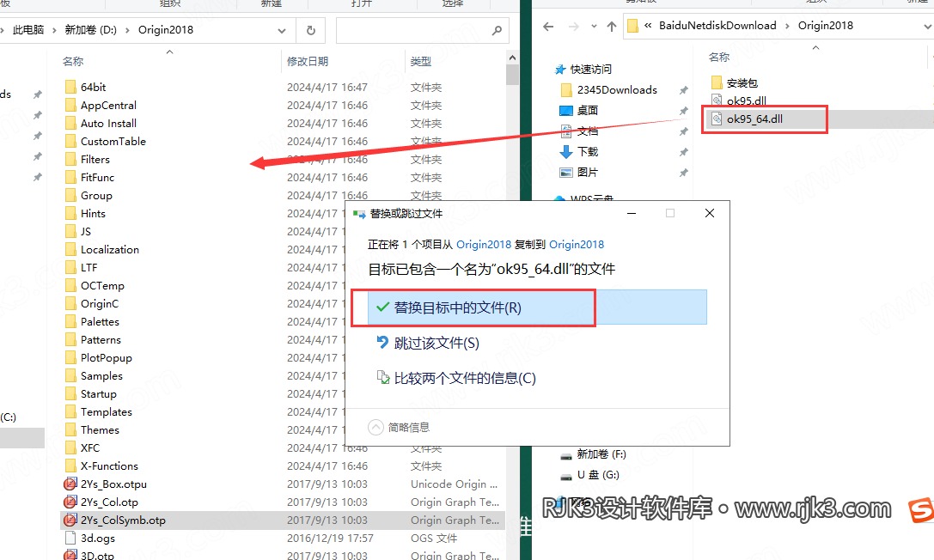Click the Templates folder icon
Screen dimensions: 934x560
(x=70, y=411)
